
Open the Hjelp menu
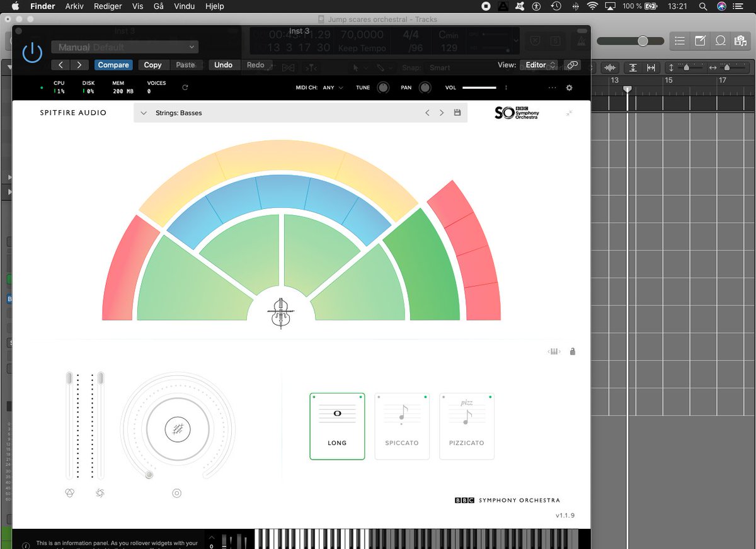pyautogui.click(x=216, y=6)
